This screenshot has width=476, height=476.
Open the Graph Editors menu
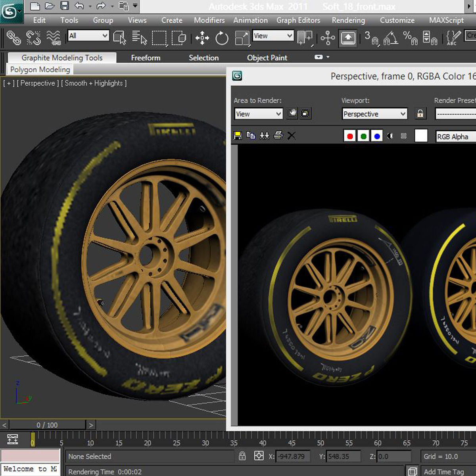coord(298,20)
